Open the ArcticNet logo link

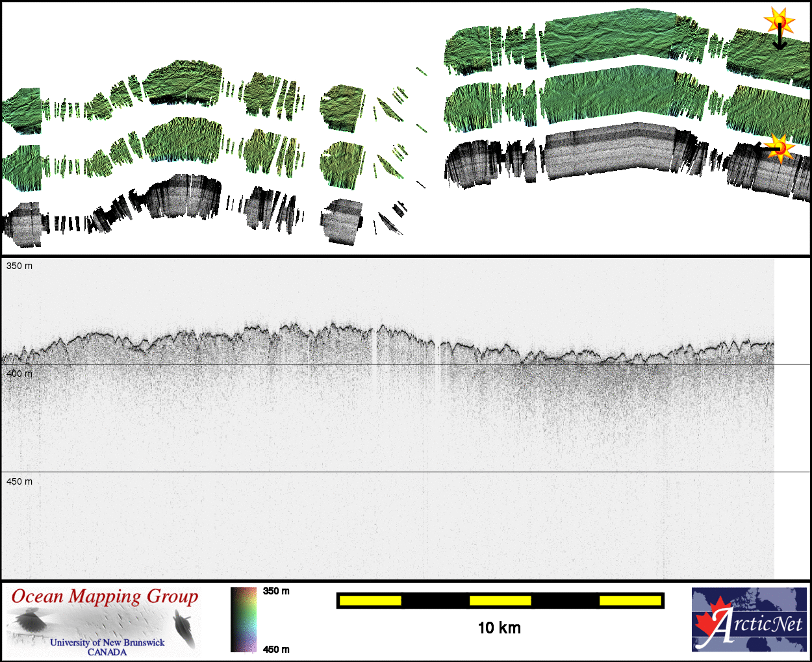pyautogui.click(x=748, y=619)
